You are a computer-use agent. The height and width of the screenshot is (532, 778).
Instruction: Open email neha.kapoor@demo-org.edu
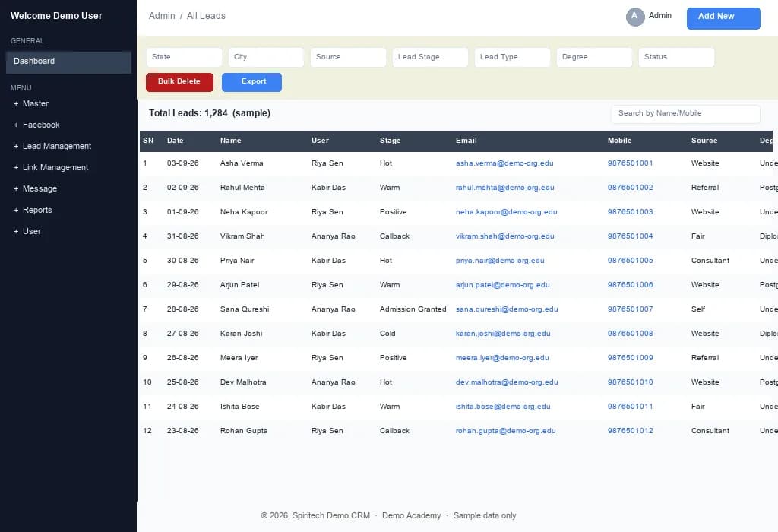point(507,212)
